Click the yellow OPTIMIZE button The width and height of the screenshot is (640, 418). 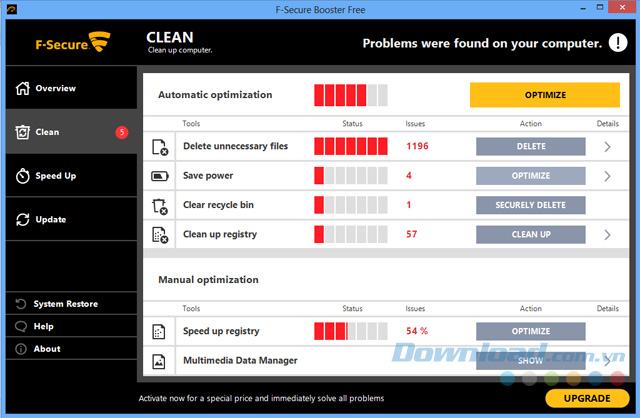(x=545, y=95)
